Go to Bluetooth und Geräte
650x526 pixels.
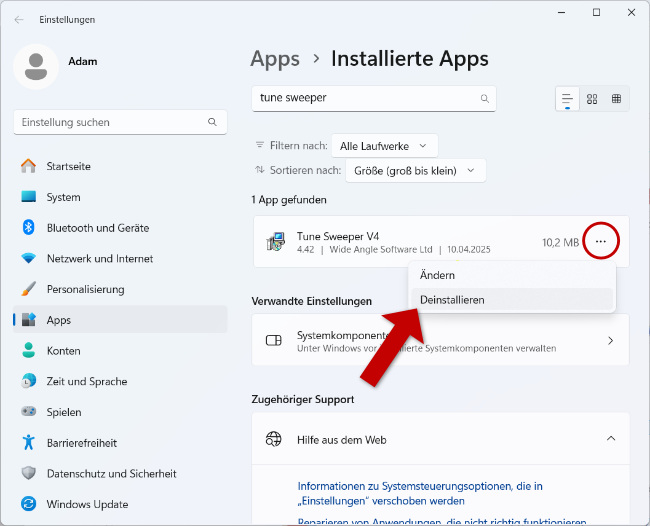120,228
